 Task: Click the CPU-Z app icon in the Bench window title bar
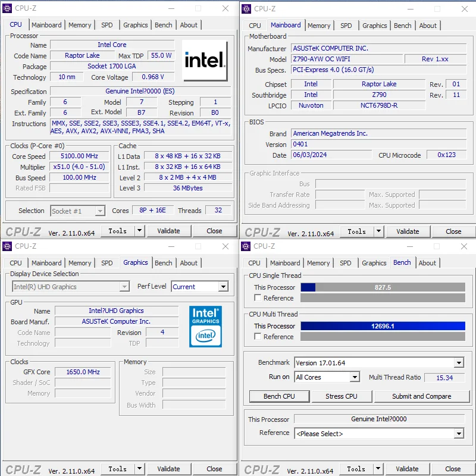pyautogui.click(x=246, y=246)
